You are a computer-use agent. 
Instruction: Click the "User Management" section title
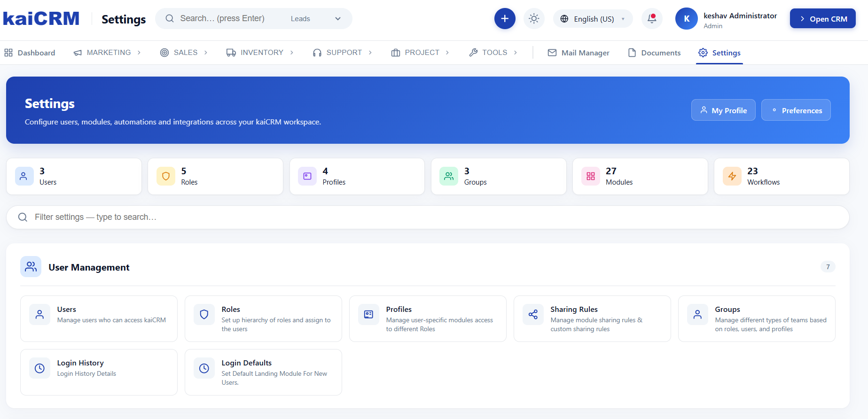(89, 267)
